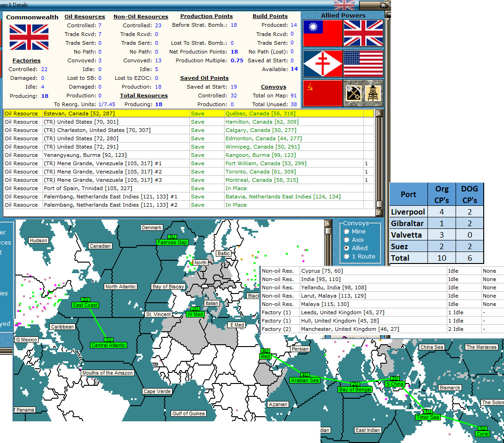Select the United States flag in Allied Powers
504x443 pixels.
363,64
